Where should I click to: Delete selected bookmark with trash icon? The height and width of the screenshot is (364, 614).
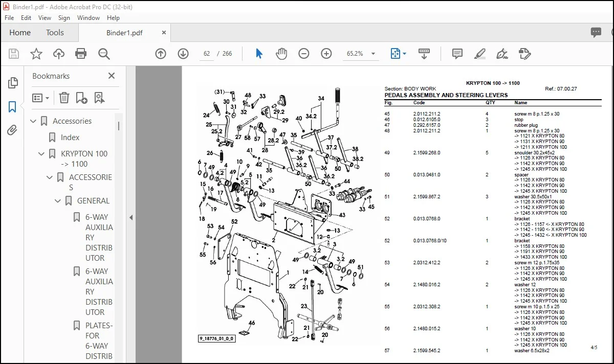tap(64, 98)
